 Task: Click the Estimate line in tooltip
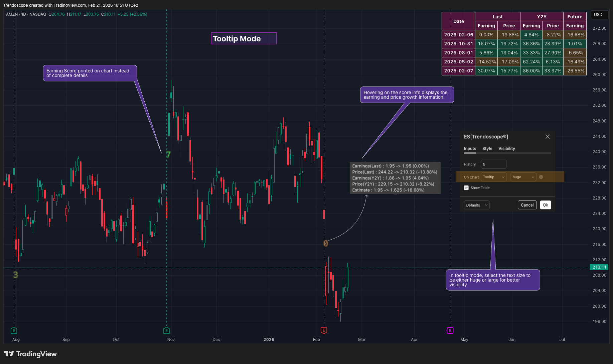388,190
